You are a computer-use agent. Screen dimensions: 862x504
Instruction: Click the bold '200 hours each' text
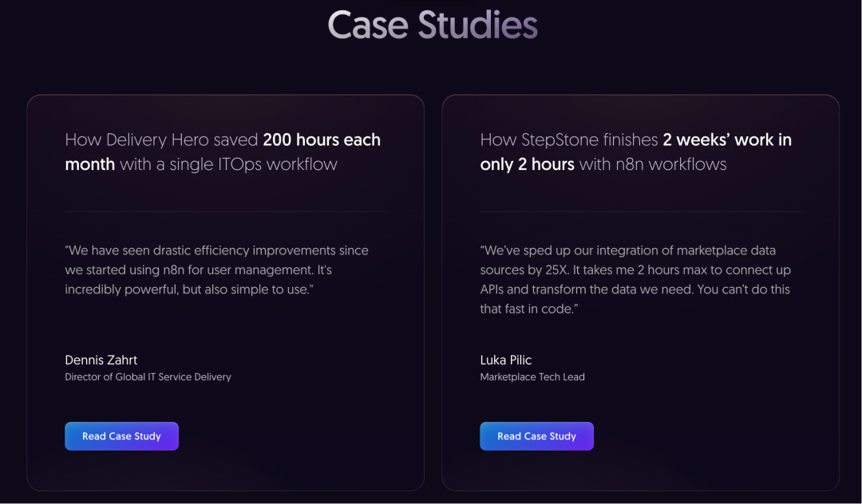(322, 140)
